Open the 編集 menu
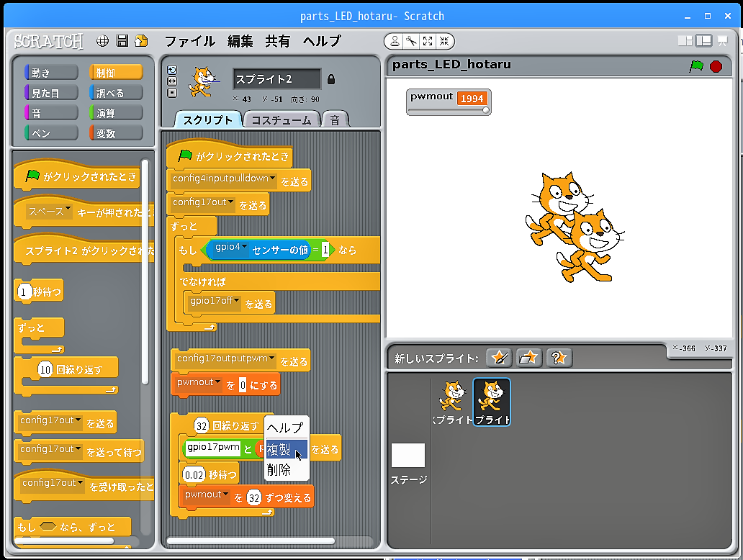 click(240, 41)
